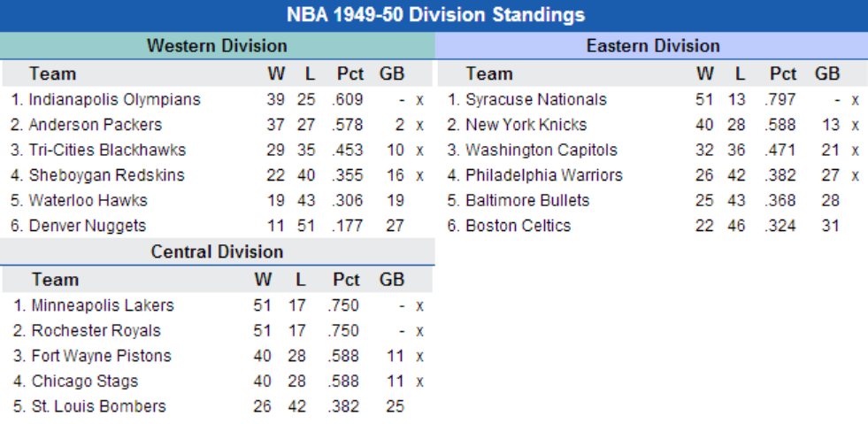The height and width of the screenshot is (424, 868).
Task: Click the NBA 1949-50 Division Standings title
Action: pyautogui.click(x=434, y=15)
